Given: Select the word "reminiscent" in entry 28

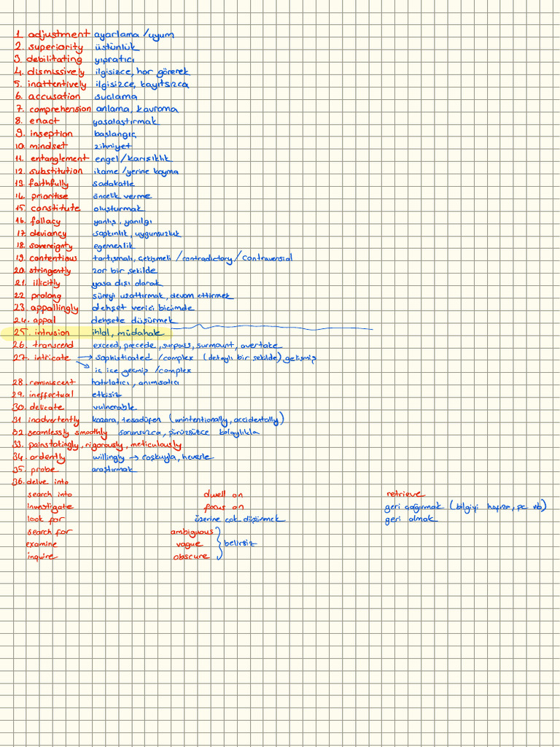Looking at the screenshot, I should click(x=51, y=382).
